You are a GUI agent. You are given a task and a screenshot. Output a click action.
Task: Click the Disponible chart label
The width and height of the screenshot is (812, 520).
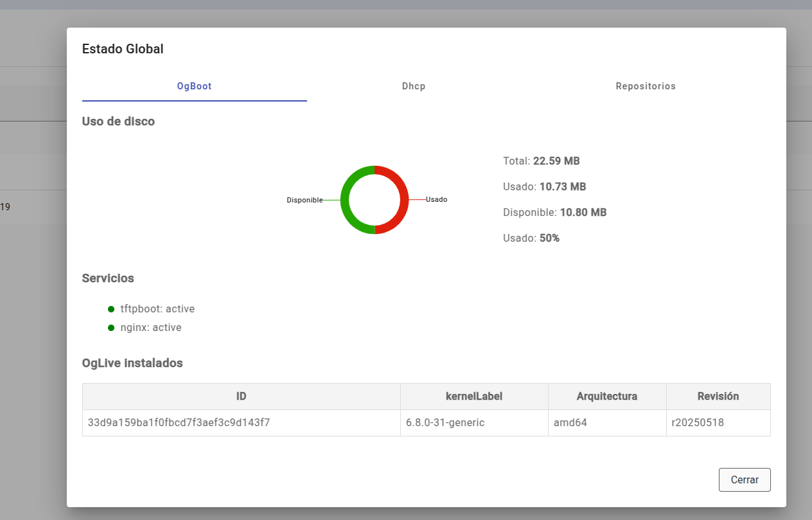point(304,200)
